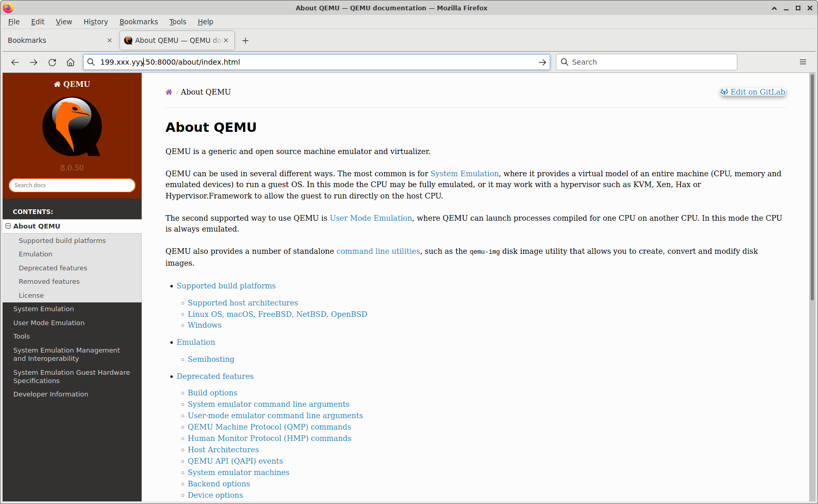The image size is (818, 504).
Task: Go to the Firefox Home page icon
Action: coord(70,62)
